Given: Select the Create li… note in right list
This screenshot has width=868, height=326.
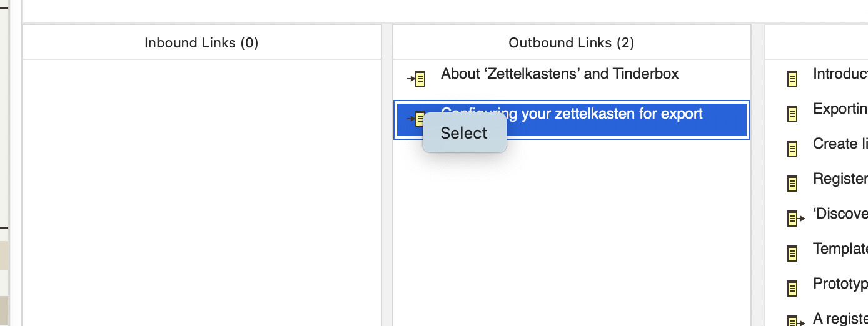Looking at the screenshot, I should pyautogui.click(x=840, y=144).
